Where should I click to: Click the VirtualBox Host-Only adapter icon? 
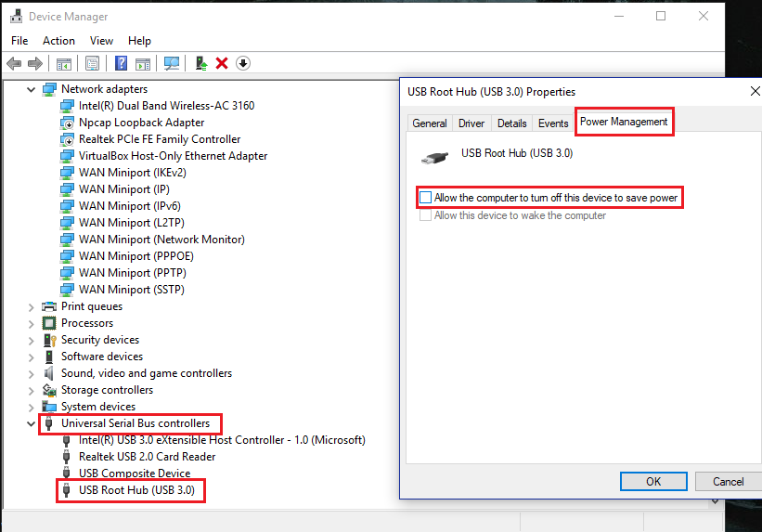pyautogui.click(x=67, y=156)
